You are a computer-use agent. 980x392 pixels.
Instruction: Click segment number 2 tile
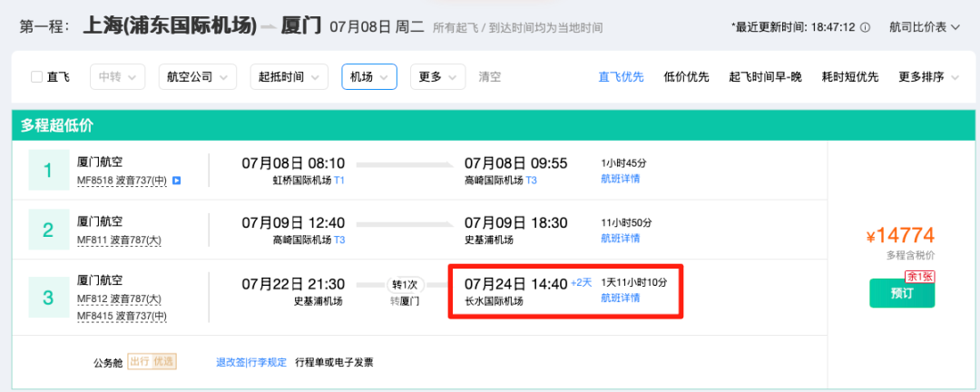point(49,230)
